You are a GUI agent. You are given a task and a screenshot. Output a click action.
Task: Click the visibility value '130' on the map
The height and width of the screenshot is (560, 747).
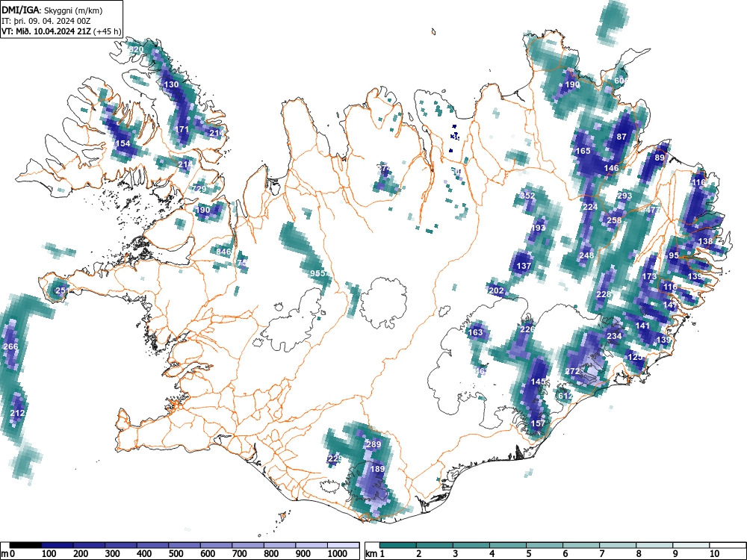point(171,84)
